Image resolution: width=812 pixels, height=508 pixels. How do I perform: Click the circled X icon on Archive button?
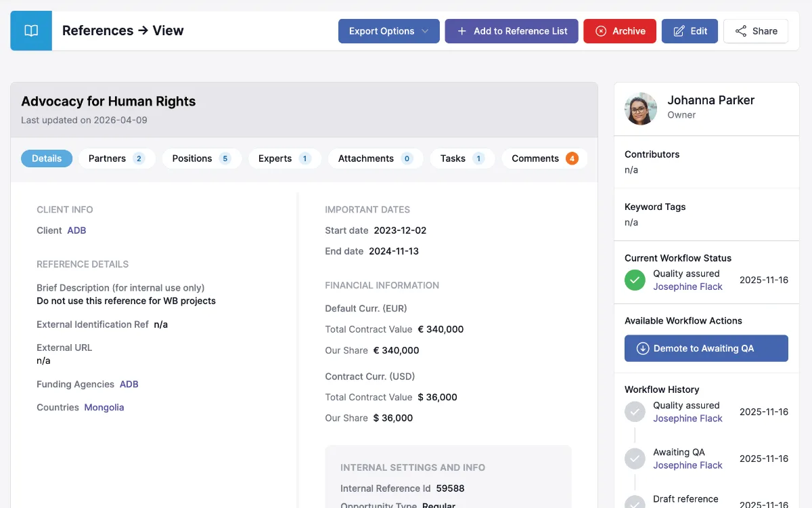pyautogui.click(x=601, y=31)
